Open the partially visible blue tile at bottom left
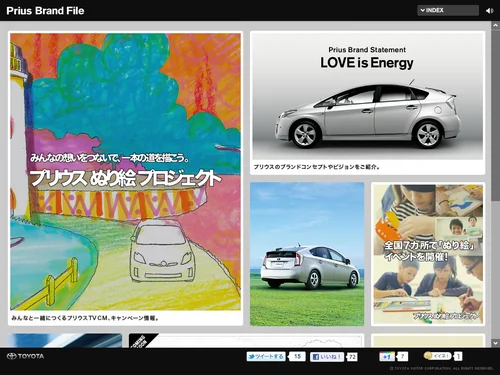Viewport: 500px width, 375px height. [x=65, y=340]
